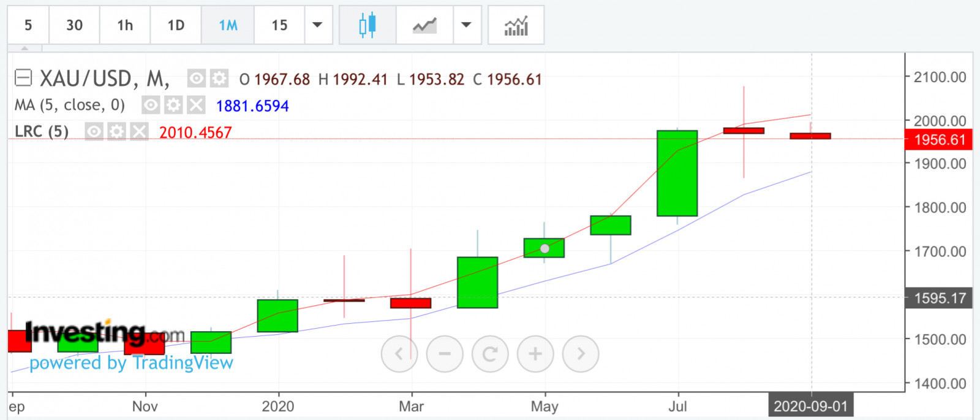Image resolution: width=980 pixels, height=420 pixels.
Task: Click the 1595.17 crosshair price label
Action: point(939,299)
